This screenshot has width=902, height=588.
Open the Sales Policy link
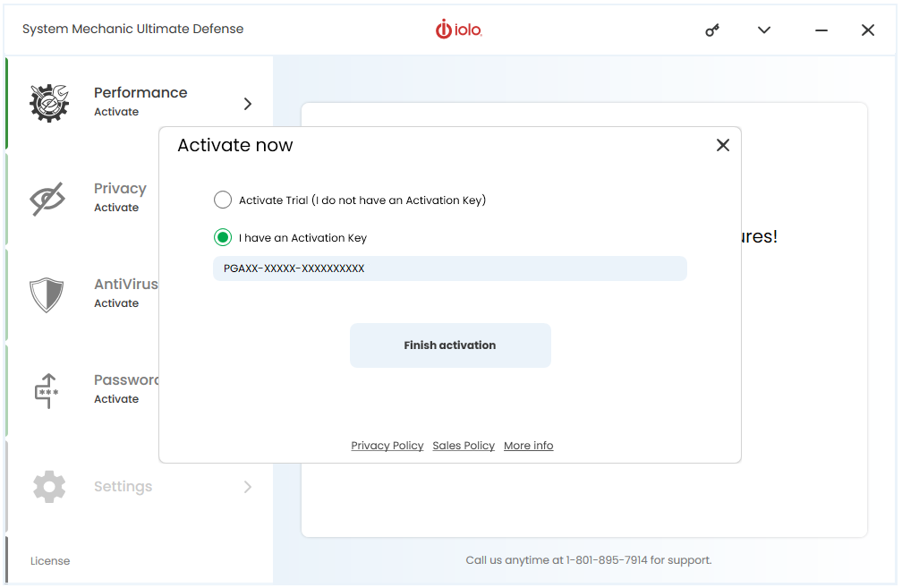pos(464,446)
